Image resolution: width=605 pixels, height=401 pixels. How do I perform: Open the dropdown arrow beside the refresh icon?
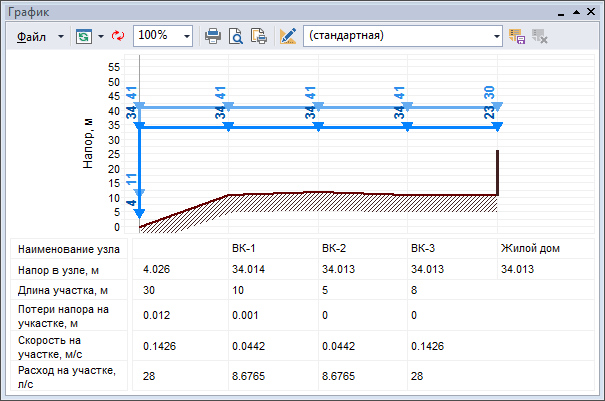point(98,35)
